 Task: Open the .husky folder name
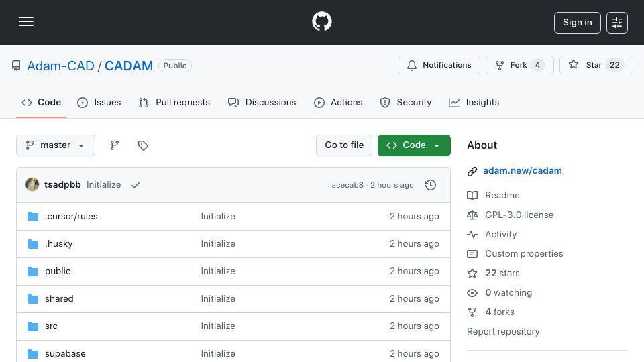tap(59, 244)
